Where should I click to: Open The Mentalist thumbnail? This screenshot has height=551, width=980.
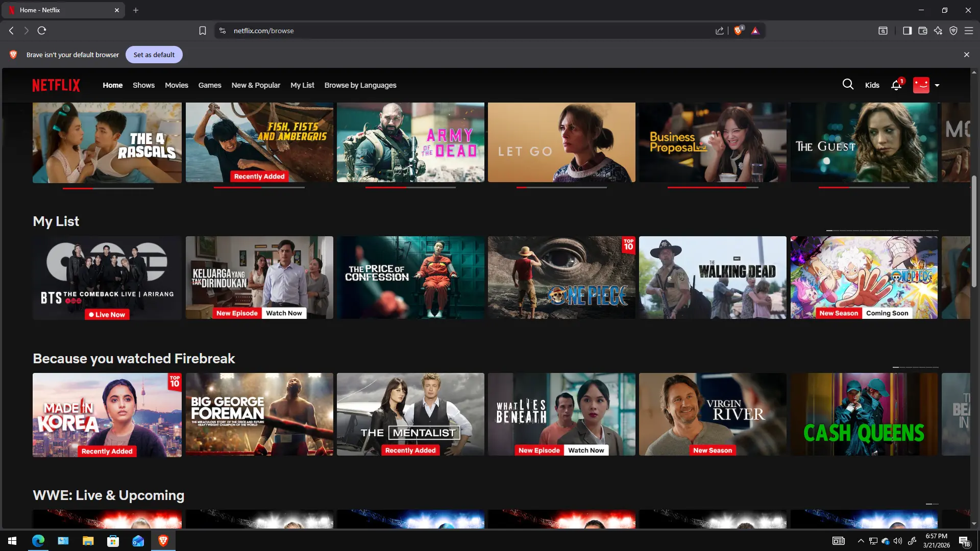point(410,414)
